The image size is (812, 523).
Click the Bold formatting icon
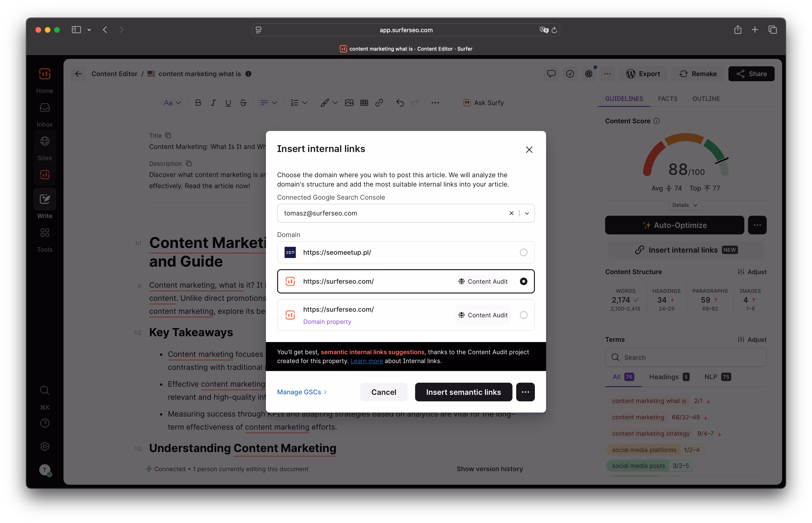click(x=198, y=102)
